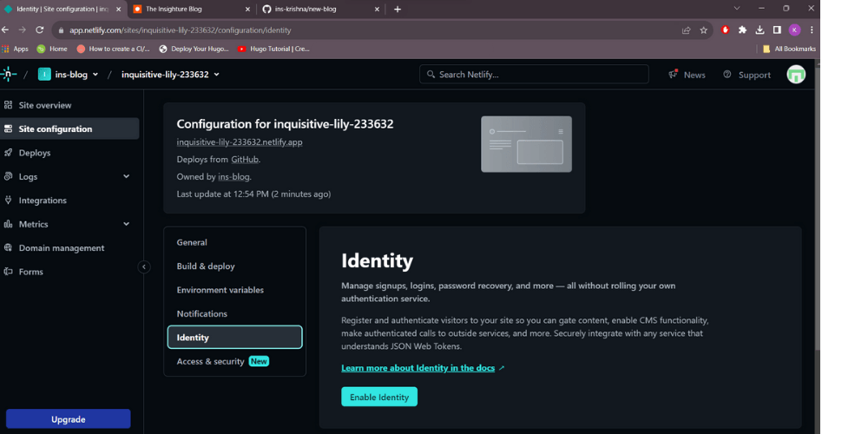This screenshot has height=434, width=868.
Task: Click the Forms sidebar icon
Action: click(x=8, y=272)
